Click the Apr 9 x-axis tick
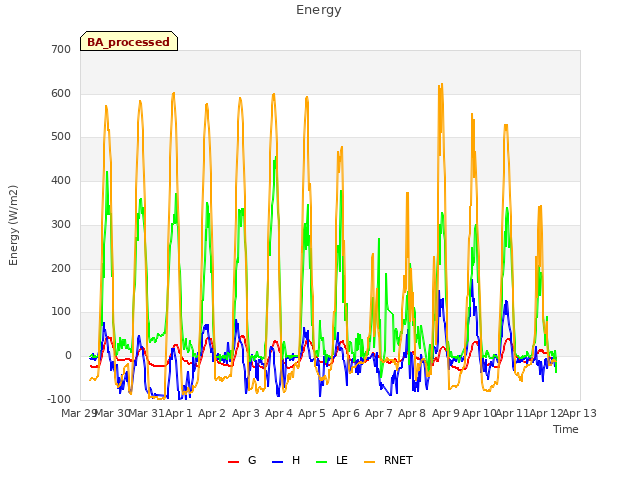Image resolution: width=640 pixels, height=480 pixels. (x=446, y=413)
